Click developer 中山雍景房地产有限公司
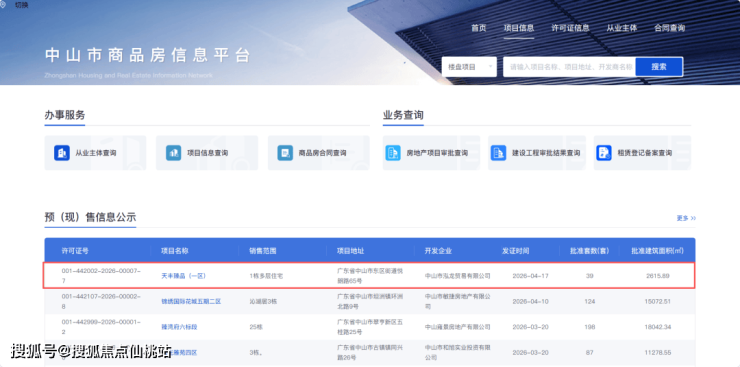The image size is (740, 367). pos(458,326)
